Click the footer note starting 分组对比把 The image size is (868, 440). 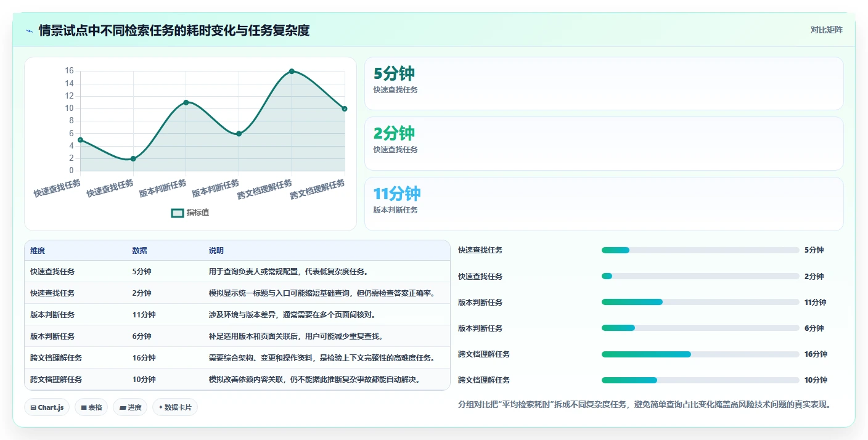[645, 405]
